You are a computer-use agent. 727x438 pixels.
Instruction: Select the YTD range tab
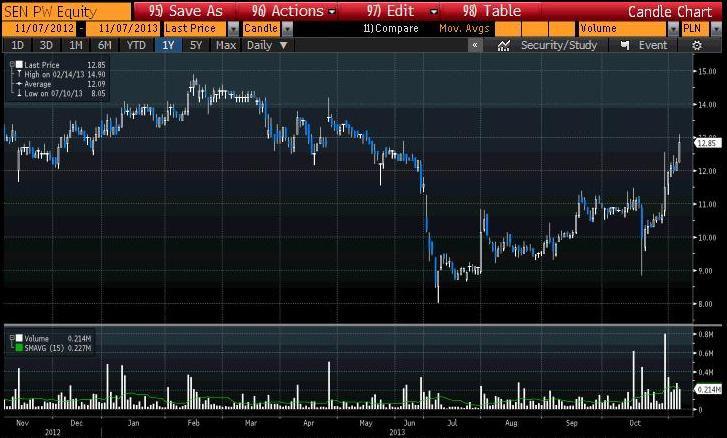coord(136,45)
